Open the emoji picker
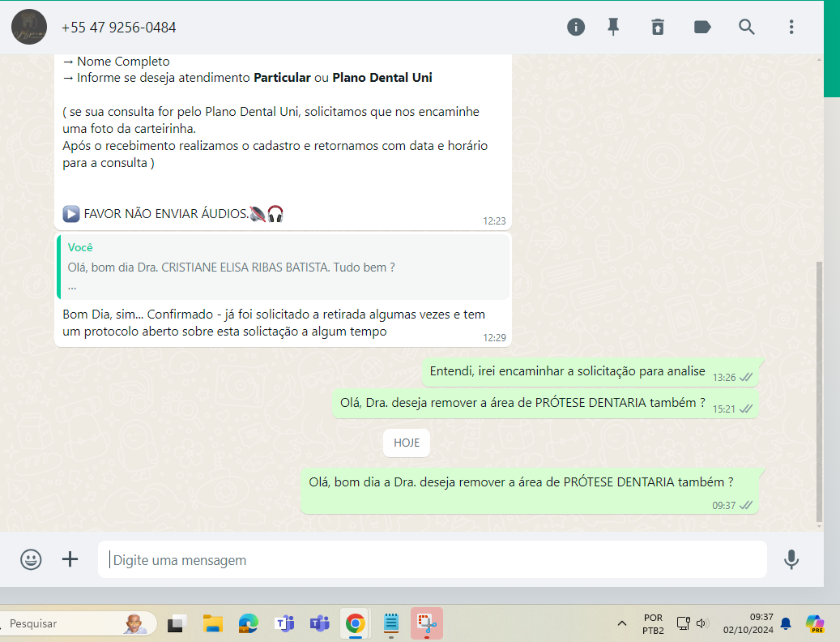The height and width of the screenshot is (642, 840). [31, 559]
